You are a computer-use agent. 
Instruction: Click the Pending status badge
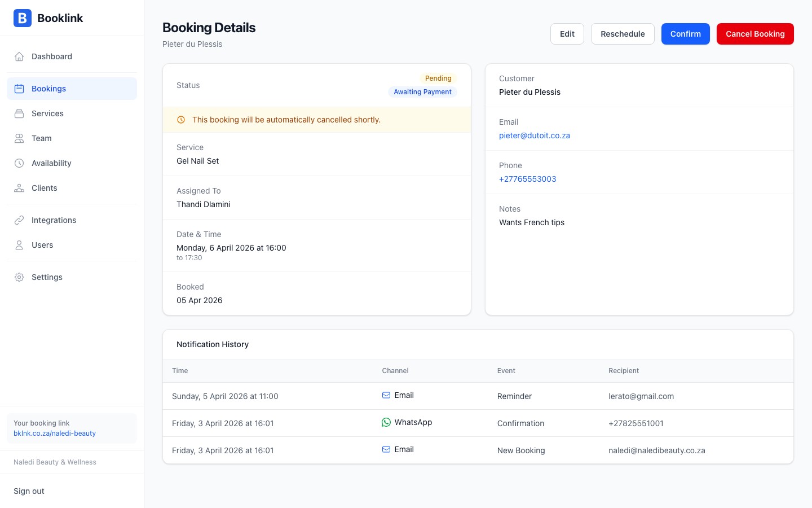(x=438, y=78)
